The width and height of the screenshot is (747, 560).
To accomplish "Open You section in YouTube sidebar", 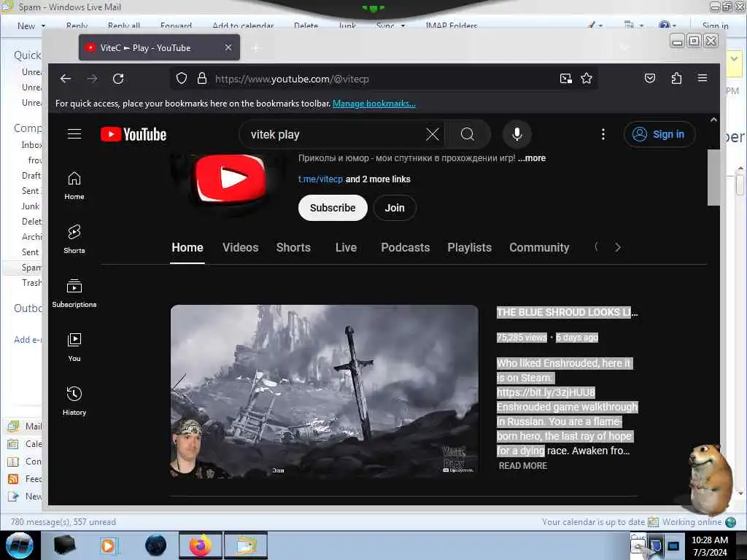I will coord(74,347).
